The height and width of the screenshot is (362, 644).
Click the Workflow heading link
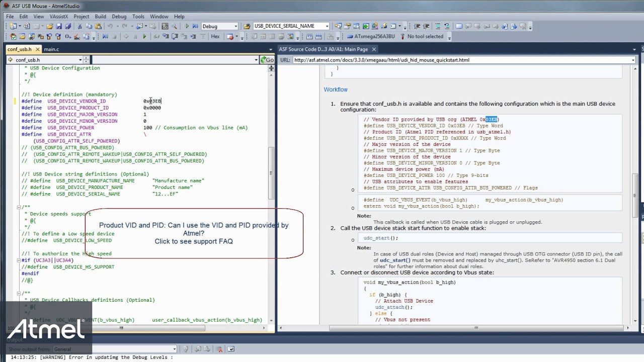[336, 89]
